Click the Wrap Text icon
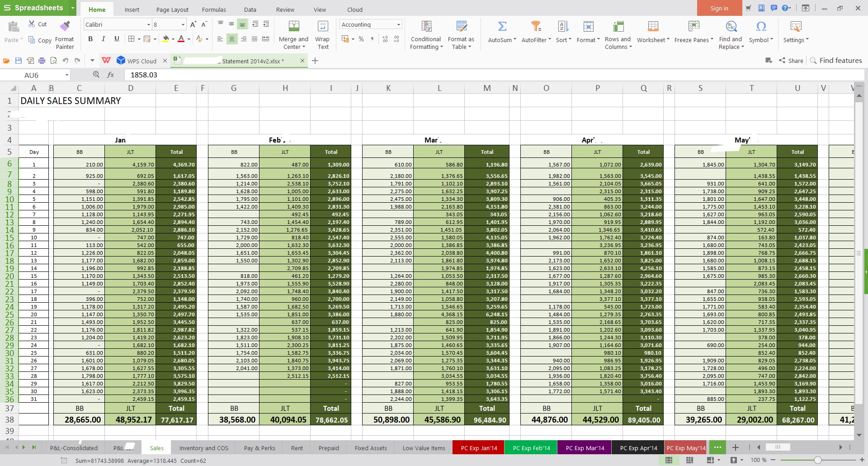Viewport: 868px width, 466px height. [x=322, y=27]
